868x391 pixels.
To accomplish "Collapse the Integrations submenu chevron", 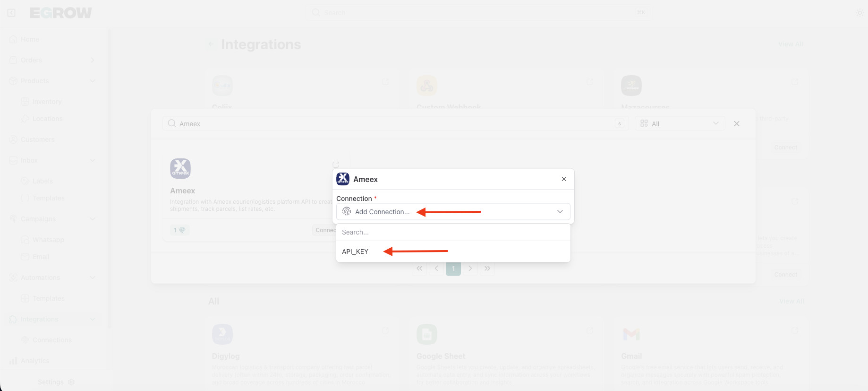I will [93, 319].
